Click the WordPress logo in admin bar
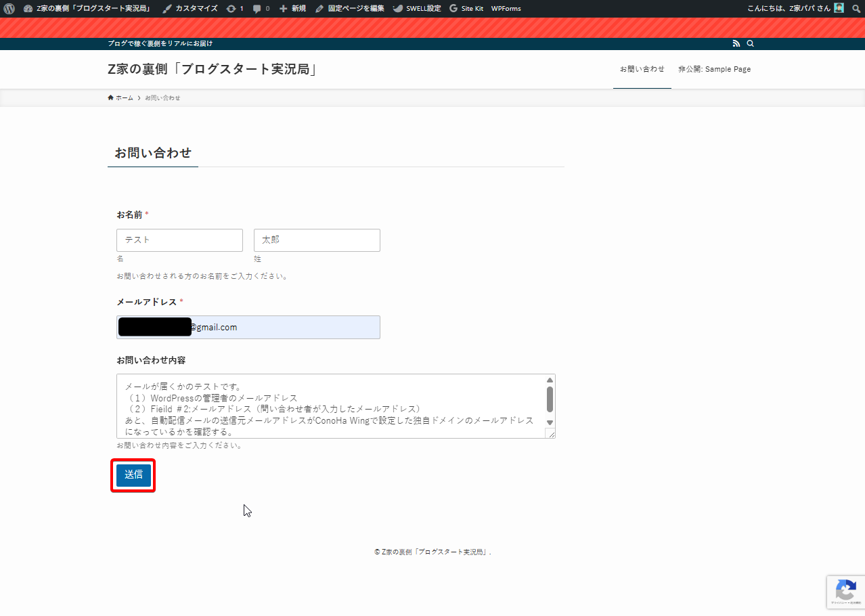This screenshot has width=865, height=616. pyautogui.click(x=9, y=9)
